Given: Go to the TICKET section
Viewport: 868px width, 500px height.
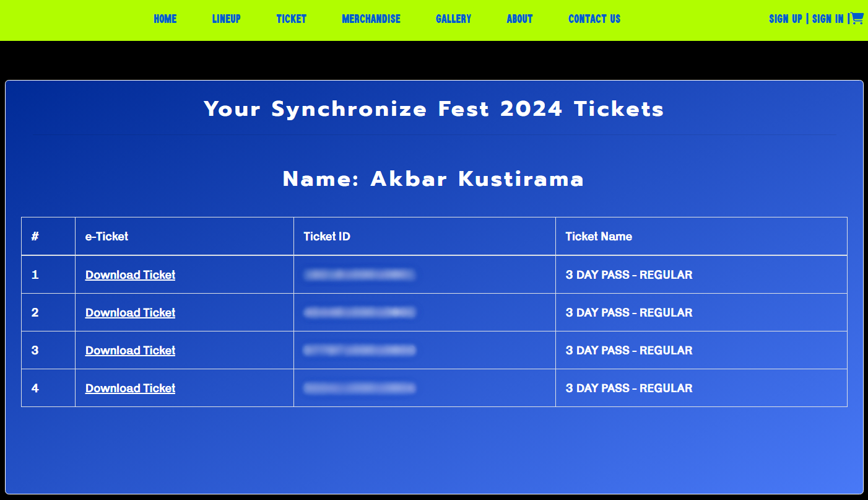Looking at the screenshot, I should click(291, 19).
